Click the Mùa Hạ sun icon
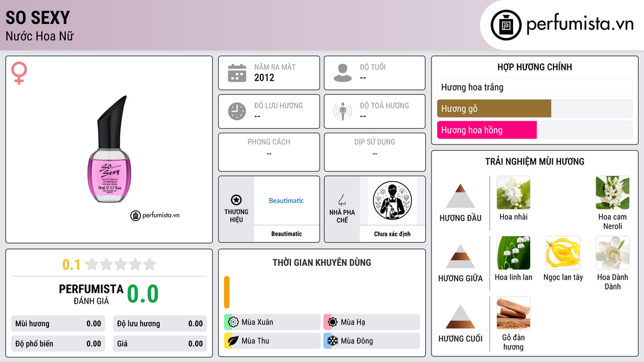 pos(333,322)
